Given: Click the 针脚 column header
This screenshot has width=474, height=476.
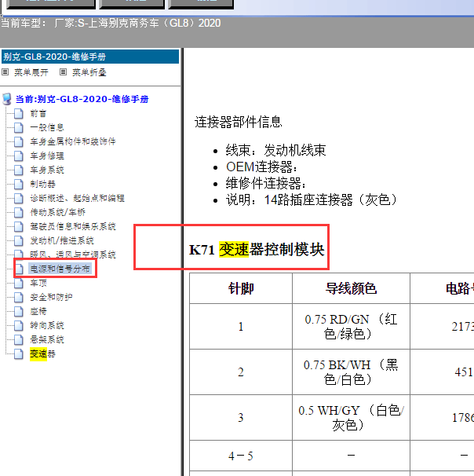Looking at the screenshot, I should [x=241, y=288].
